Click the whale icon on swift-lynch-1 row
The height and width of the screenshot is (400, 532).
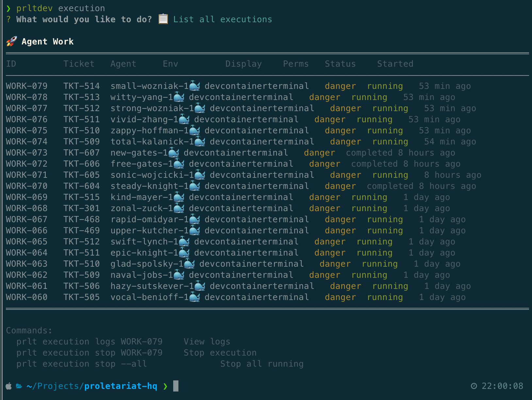pos(184,242)
